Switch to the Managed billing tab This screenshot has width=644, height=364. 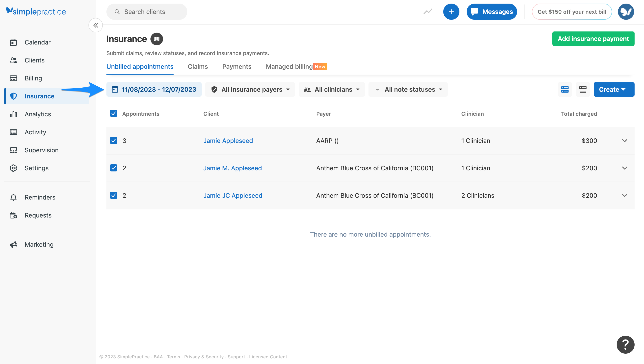tap(296, 67)
